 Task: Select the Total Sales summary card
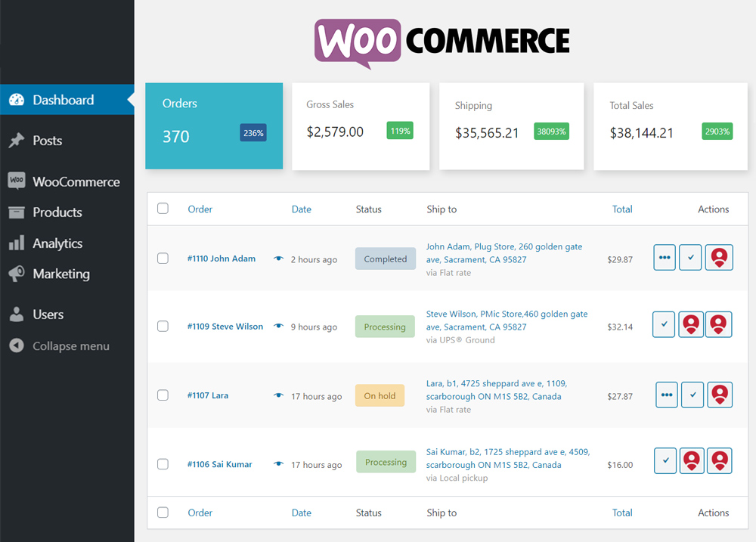[670, 126]
